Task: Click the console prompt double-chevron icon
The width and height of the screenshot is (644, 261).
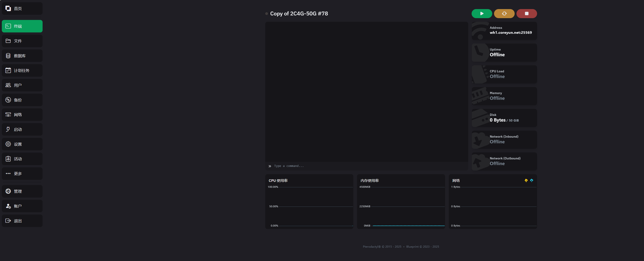Action: [x=270, y=166]
